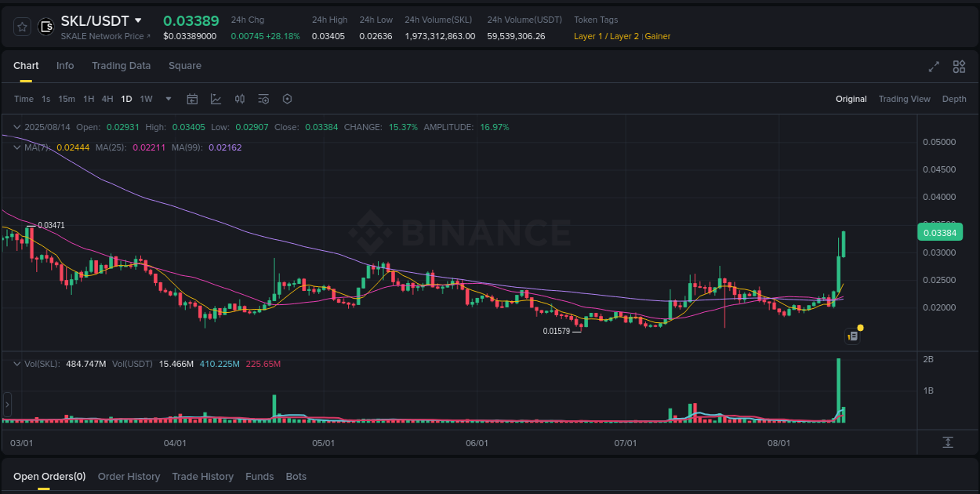Switch to the Trading Data tab

pos(121,66)
